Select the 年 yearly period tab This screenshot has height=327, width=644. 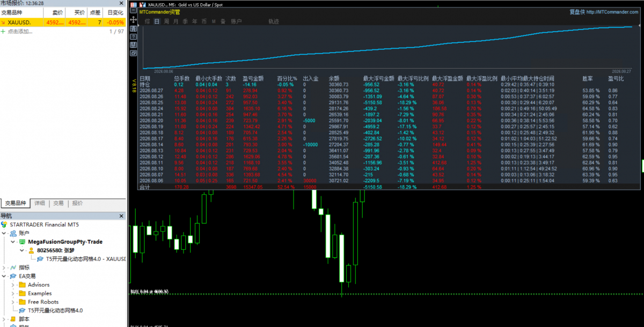[195, 21]
